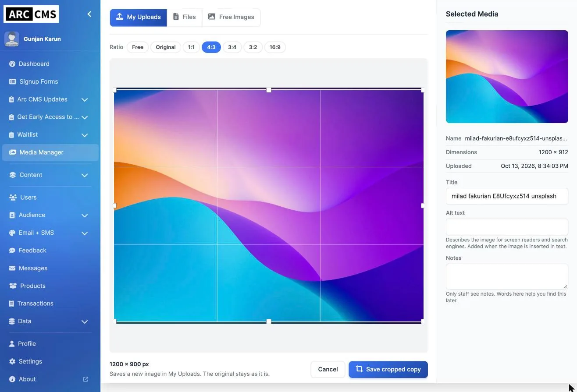This screenshot has width=577, height=392.
Task: Click the Feedback speech bubble icon
Action: (12, 251)
